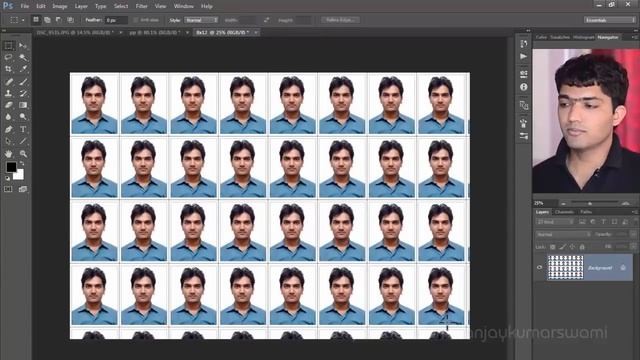Screen dimensions: 640x360
Task: Open the Navigator panel menu
Action: [x=635, y=37]
